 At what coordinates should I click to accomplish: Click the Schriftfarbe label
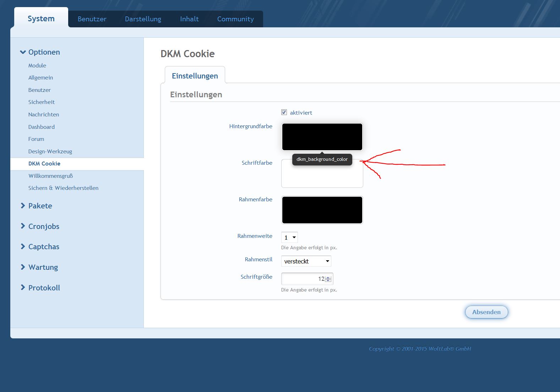point(257,163)
